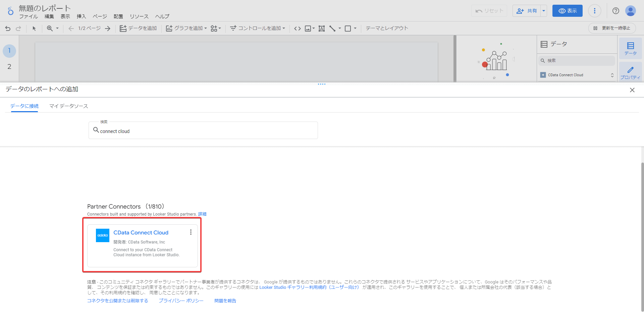This screenshot has height=312, width=644.
Task: Click the 共有 share button
Action: point(527,11)
